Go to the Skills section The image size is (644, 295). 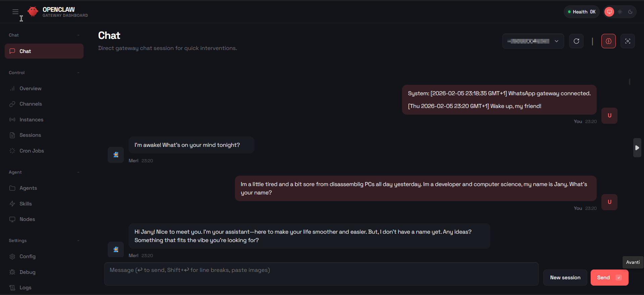click(x=26, y=204)
